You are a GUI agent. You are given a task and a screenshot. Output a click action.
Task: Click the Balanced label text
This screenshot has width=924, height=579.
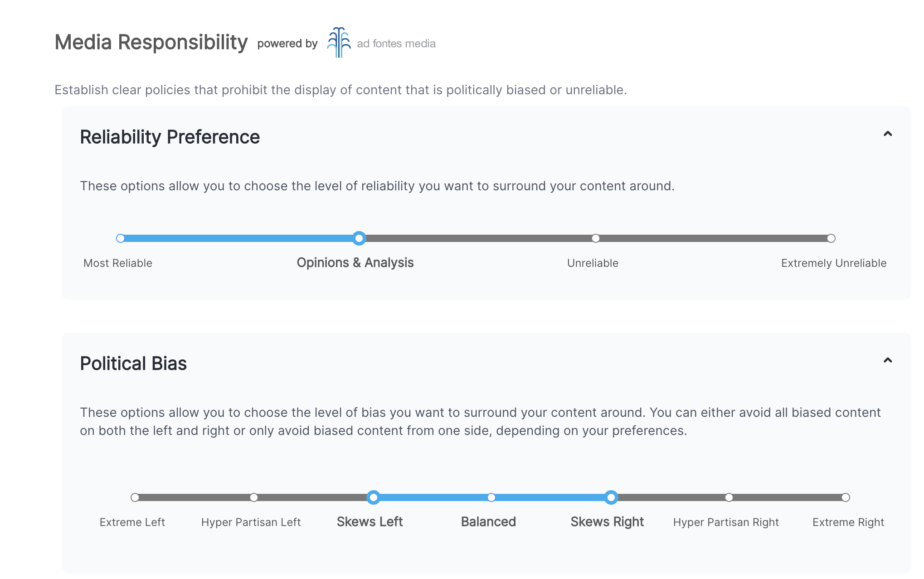point(488,522)
